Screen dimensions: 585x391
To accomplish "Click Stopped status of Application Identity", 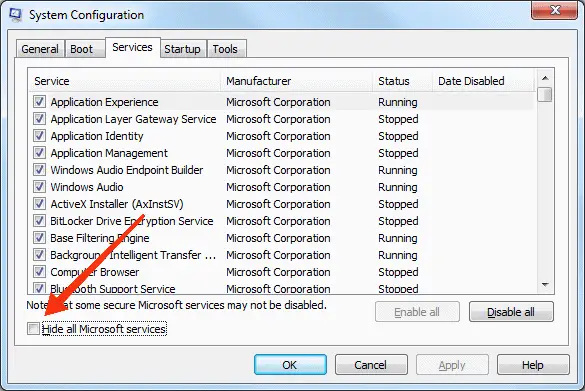I will click(x=398, y=136).
